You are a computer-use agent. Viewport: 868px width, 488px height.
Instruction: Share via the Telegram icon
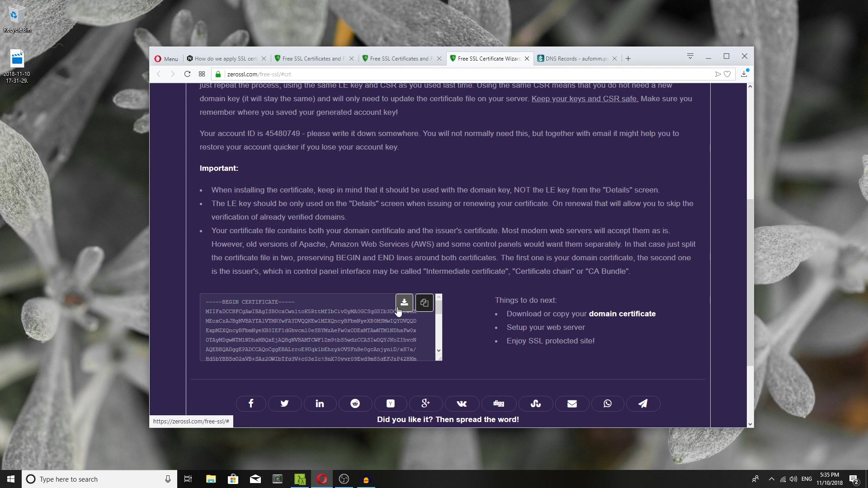coord(642,404)
